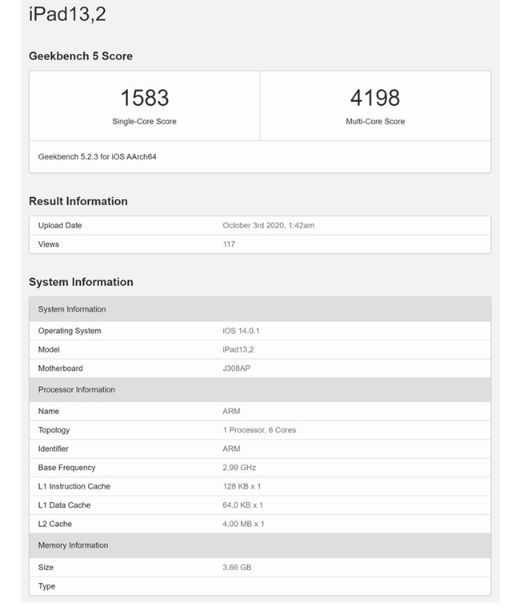This screenshot has width=529, height=613.
Task: Click the Geekbench 5 Score heading
Action: 81,56
